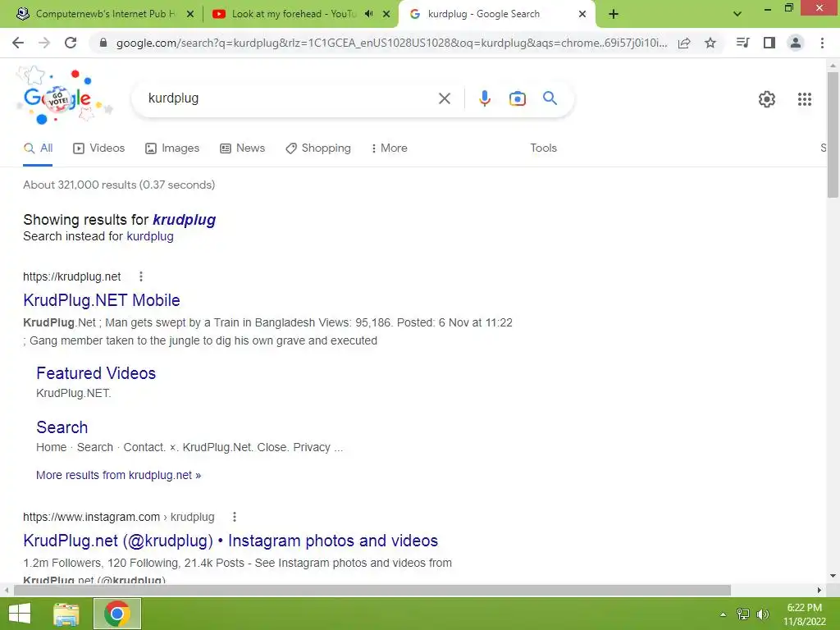
Task: Open the network tray icon
Action: [743, 614]
